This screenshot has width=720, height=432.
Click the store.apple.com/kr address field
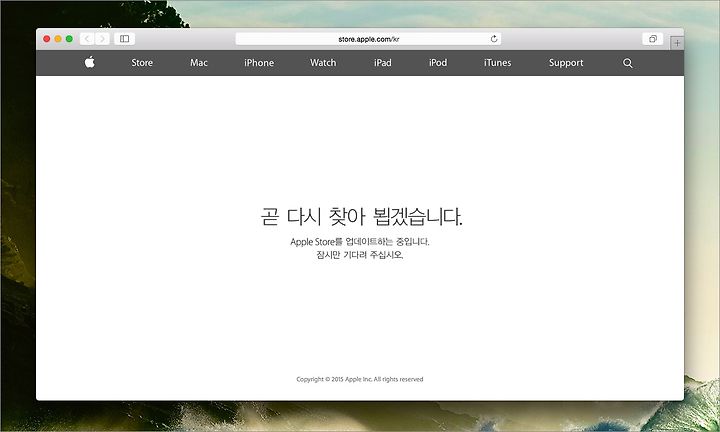coord(368,39)
